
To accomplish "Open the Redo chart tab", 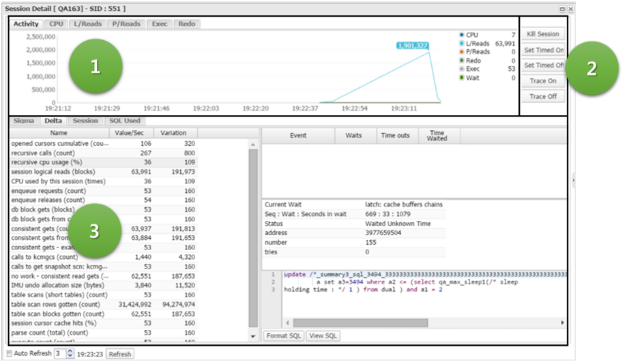I will pyautogui.click(x=187, y=24).
